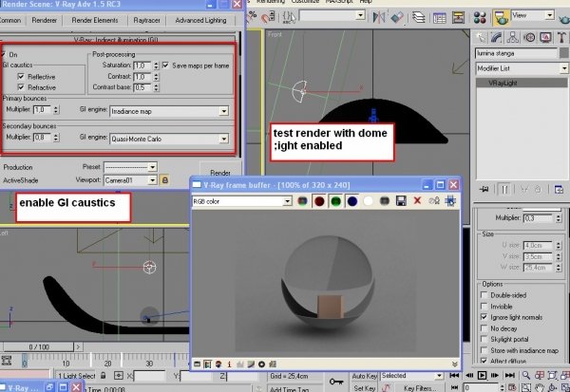Click lock viewport icon beside Camera01
Viewport: 570px width, 392px height.
pos(164,180)
